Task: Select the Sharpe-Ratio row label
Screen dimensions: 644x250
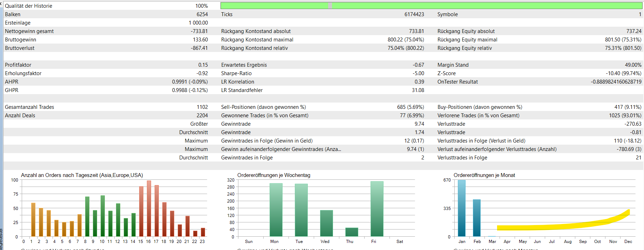Action: coord(236,73)
